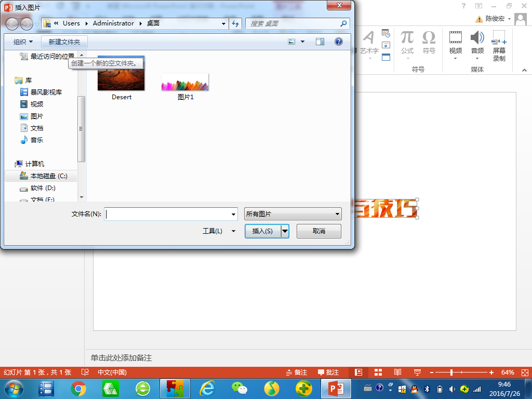Screen dimensions: 532x399
Task: Select 视频 library in navigation tree
Action: (32, 104)
